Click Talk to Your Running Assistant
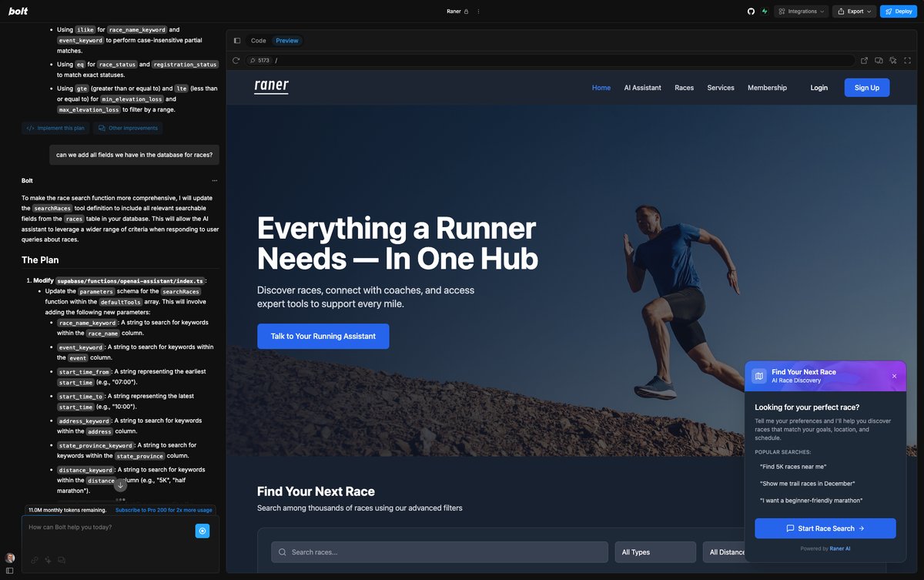The image size is (924, 580). tap(323, 337)
